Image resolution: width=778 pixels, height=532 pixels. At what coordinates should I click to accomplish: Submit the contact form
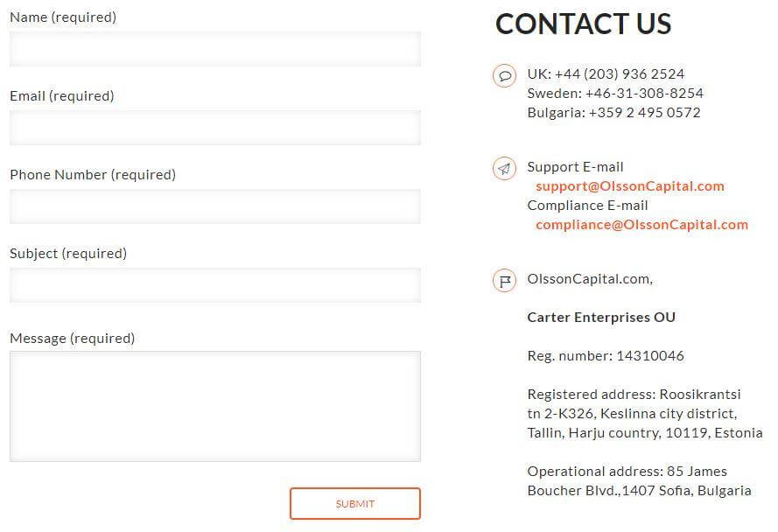click(x=355, y=504)
